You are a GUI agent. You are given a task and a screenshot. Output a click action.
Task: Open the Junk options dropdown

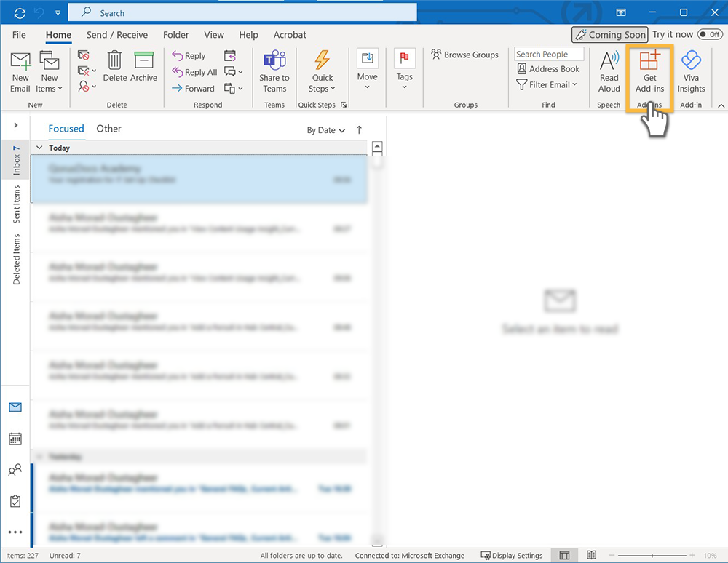[x=87, y=87]
